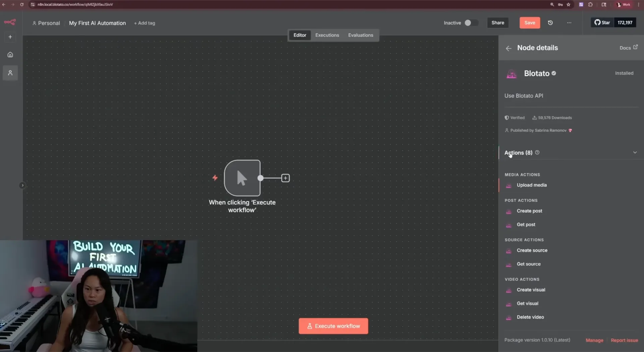644x352 pixels.
Task: Click the Actions help question icon
Action: click(x=537, y=152)
